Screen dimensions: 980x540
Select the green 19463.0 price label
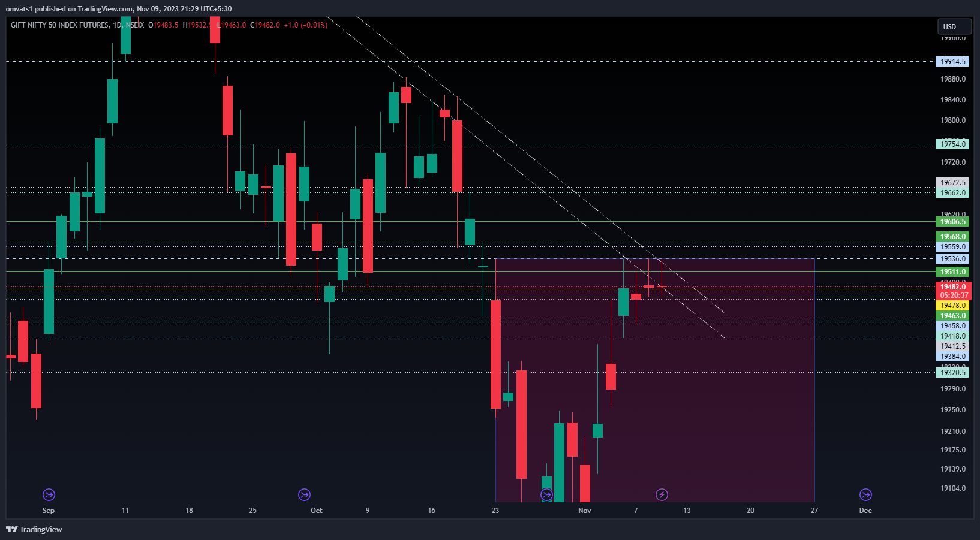[x=952, y=316]
